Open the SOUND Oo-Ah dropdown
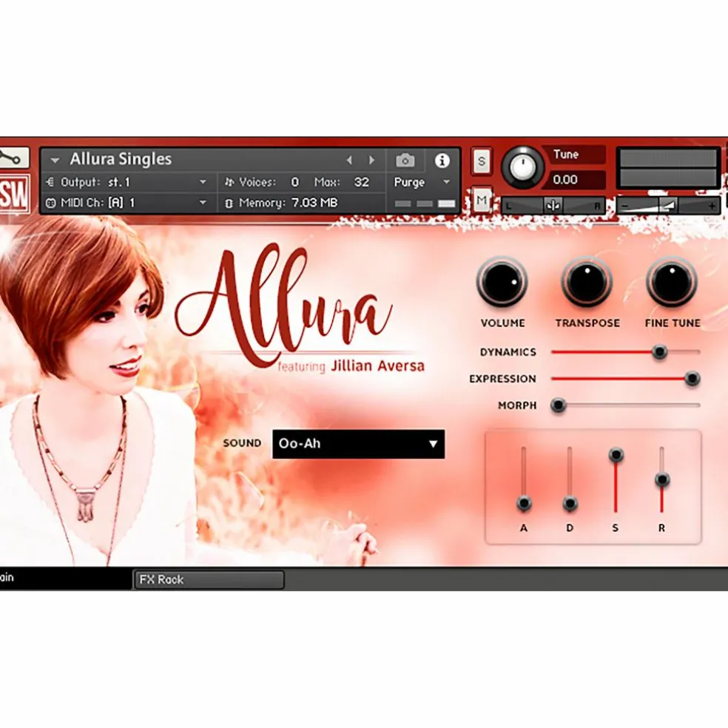This screenshot has width=728, height=728. [358, 444]
